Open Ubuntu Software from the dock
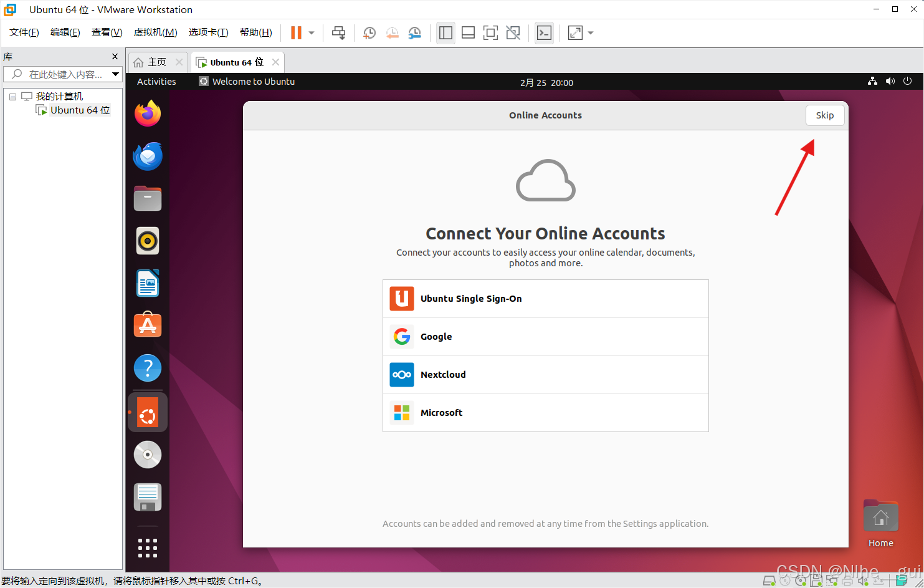Image resolution: width=924 pixels, height=588 pixels. pos(148,325)
